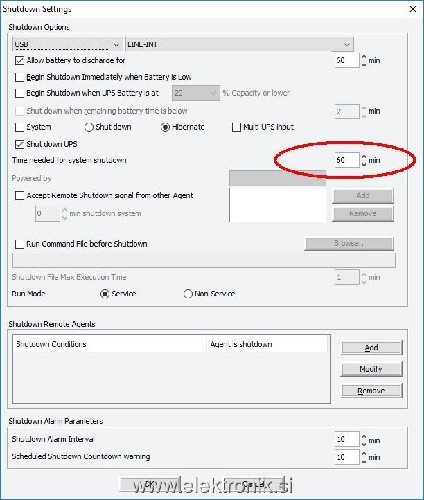This screenshot has height=500, width=424.
Task: Check Run Command File before Shutdown
Action: pyautogui.click(x=19, y=244)
